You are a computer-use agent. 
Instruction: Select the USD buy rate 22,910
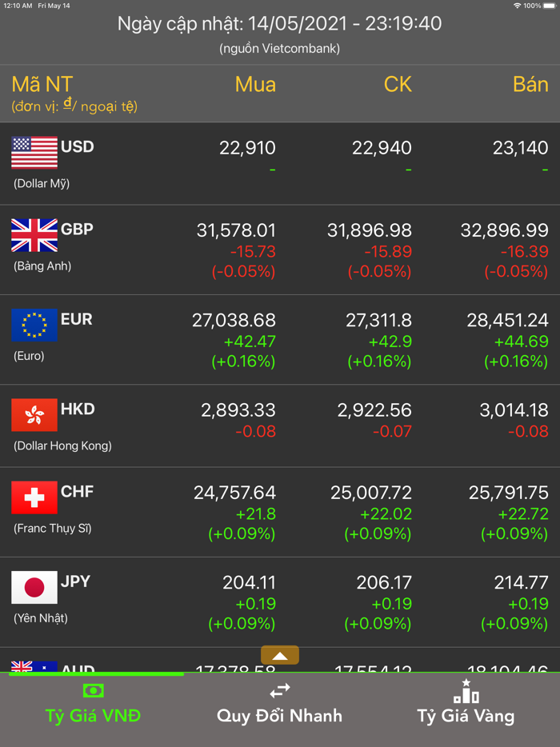(247, 148)
